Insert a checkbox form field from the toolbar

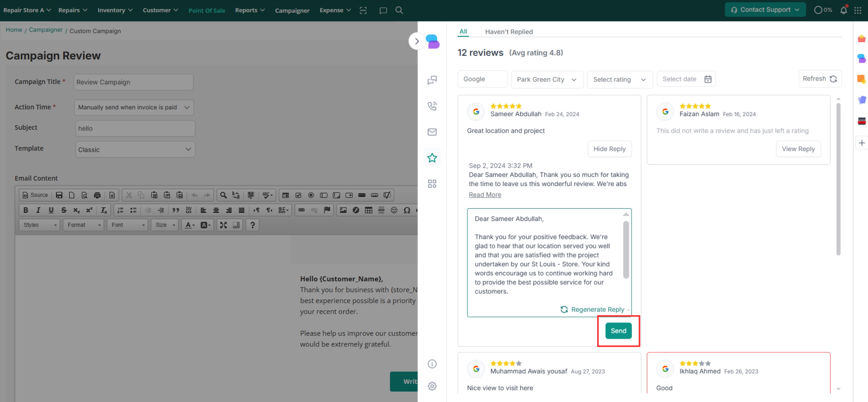pos(298,195)
